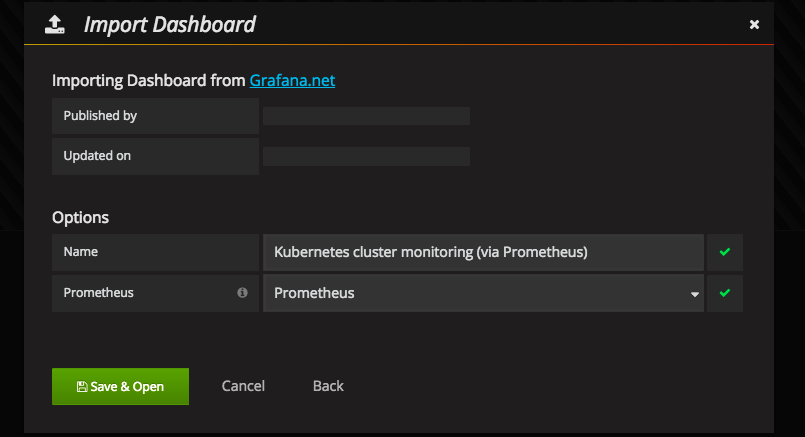
Task: Cancel the dashboard import
Action: point(243,386)
